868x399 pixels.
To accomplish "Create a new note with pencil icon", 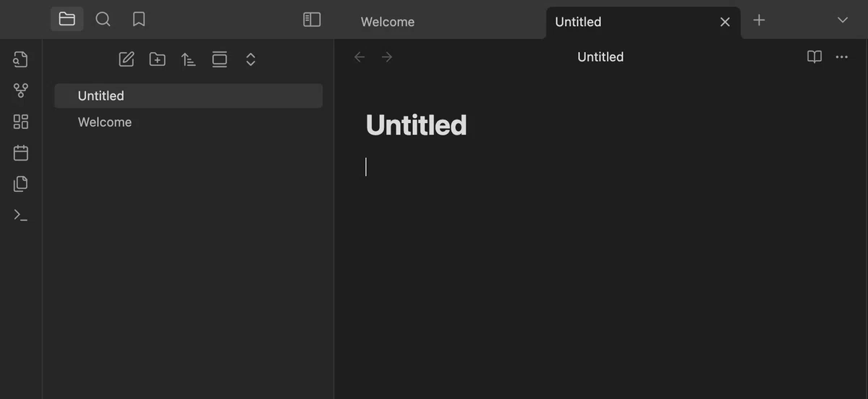I will click(127, 59).
